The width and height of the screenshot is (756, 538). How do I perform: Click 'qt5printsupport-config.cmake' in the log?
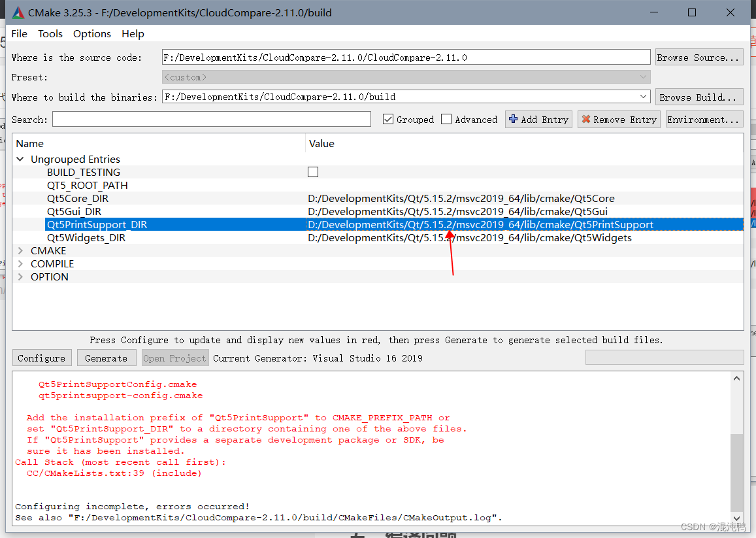pos(120,395)
